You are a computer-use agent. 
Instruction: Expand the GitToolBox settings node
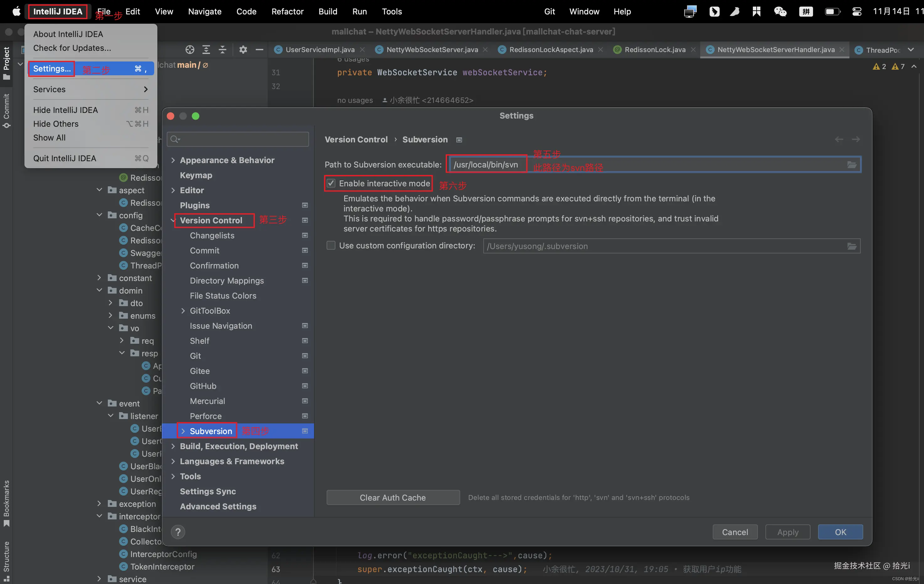click(183, 311)
